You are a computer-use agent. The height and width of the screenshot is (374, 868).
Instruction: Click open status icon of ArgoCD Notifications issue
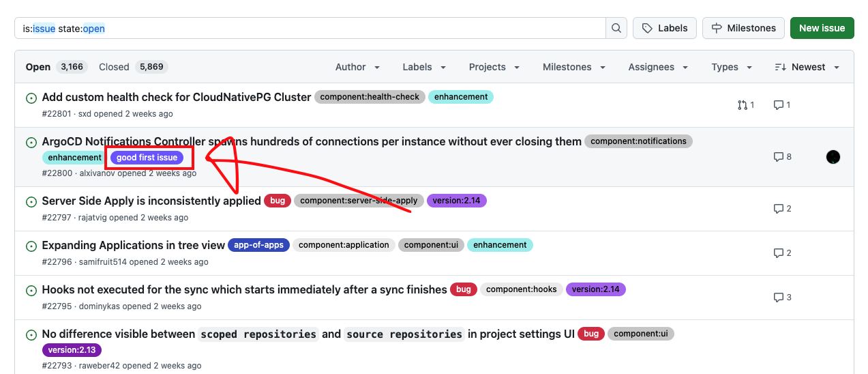(x=31, y=142)
